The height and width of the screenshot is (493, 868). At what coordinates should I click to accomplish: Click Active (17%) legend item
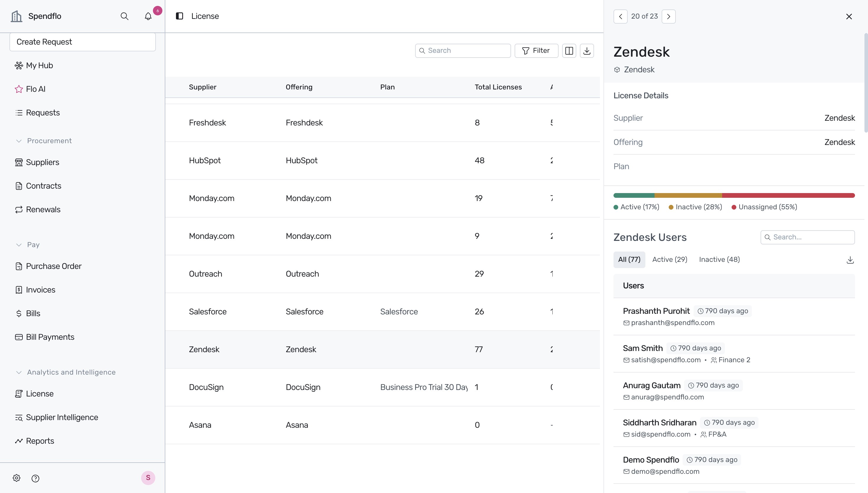(x=637, y=207)
